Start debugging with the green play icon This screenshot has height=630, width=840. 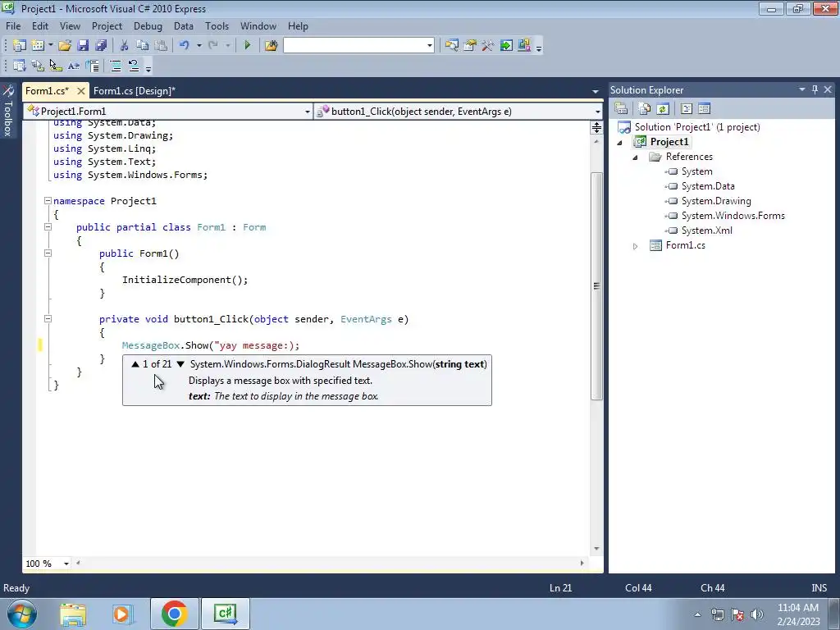[x=247, y=46]
